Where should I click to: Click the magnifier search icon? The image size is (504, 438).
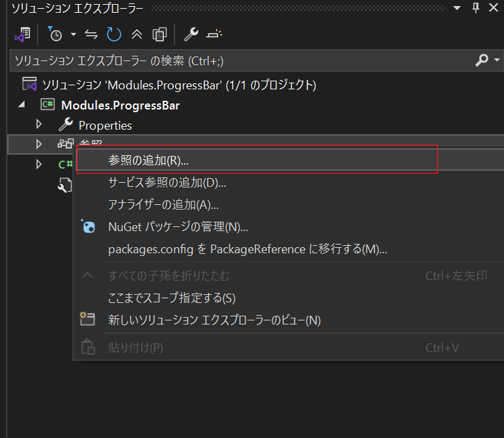pos(481,60)
